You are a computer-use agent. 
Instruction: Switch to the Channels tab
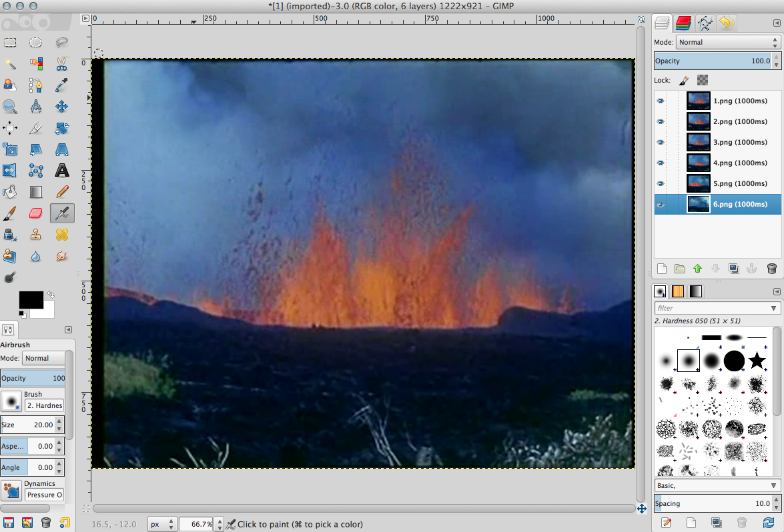click(683, 23)
